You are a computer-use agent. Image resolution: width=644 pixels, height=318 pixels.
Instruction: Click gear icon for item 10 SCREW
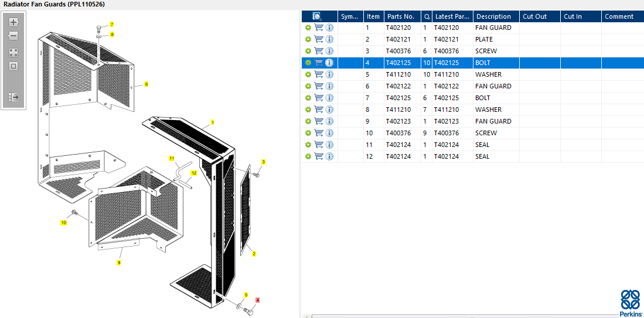coord(308,133)
